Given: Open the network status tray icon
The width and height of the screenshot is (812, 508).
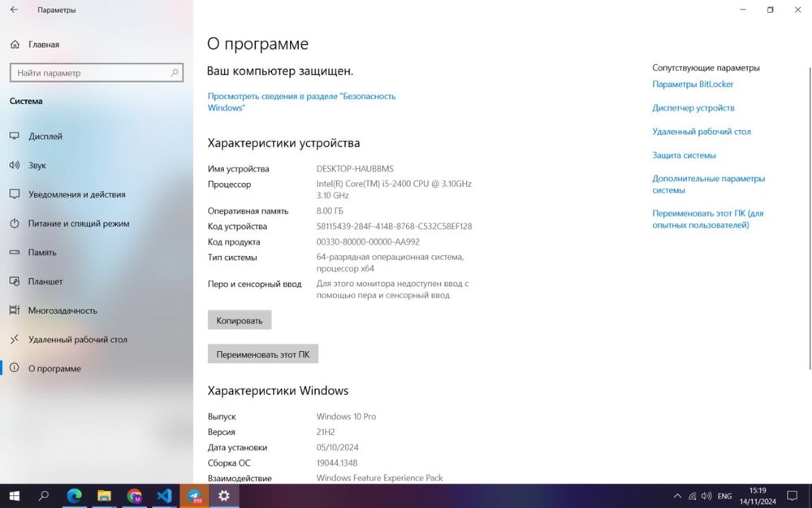Looking at the screenshot, I should click(x=692, y=496).
